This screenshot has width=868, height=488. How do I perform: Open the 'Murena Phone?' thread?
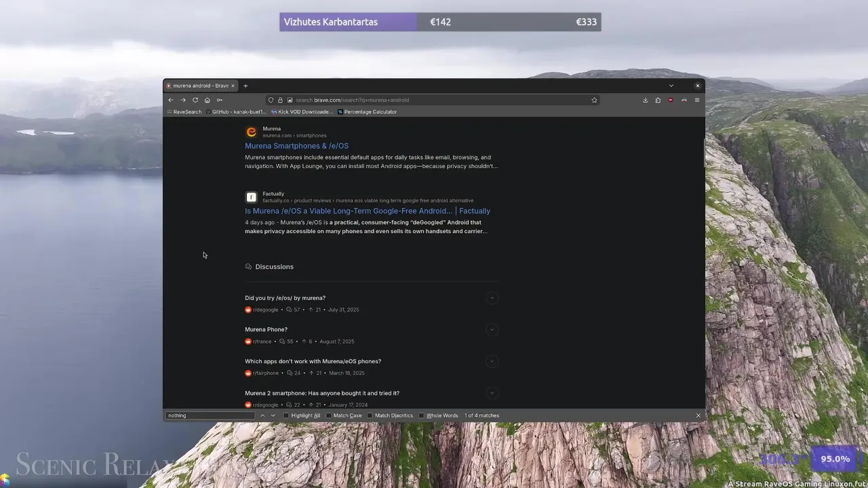click(266, 329)
